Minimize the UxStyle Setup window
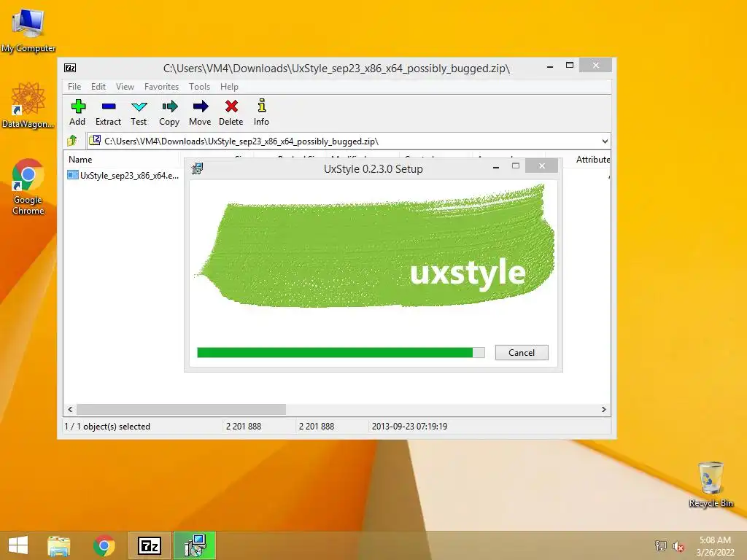Screen dimensions: 747x560 [x=496, y=166]
